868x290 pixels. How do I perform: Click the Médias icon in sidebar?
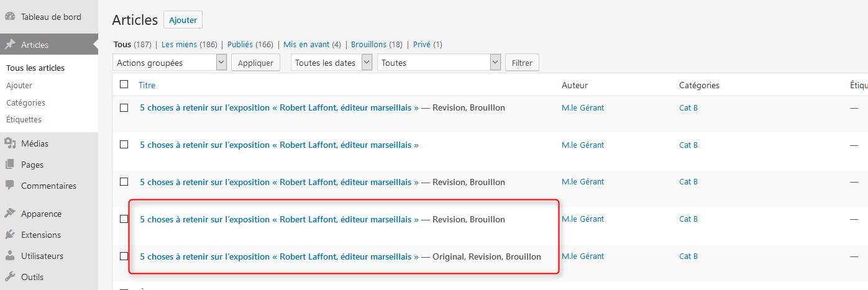[x=10, y=143]
